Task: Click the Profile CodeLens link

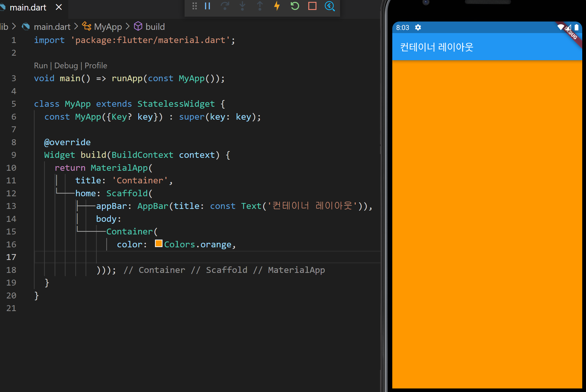Action: point(96,66)
